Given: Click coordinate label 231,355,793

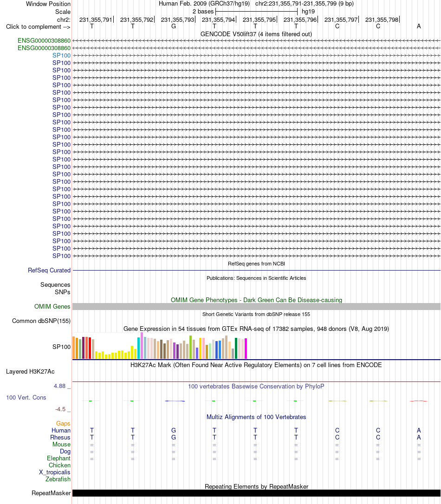Looking at the screenshot, I should pos(177,19).
